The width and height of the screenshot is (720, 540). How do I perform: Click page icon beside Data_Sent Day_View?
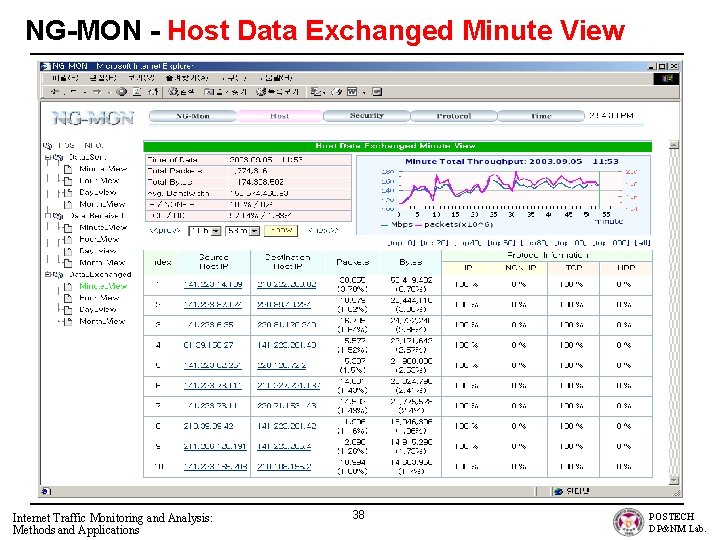click(68, 192)
